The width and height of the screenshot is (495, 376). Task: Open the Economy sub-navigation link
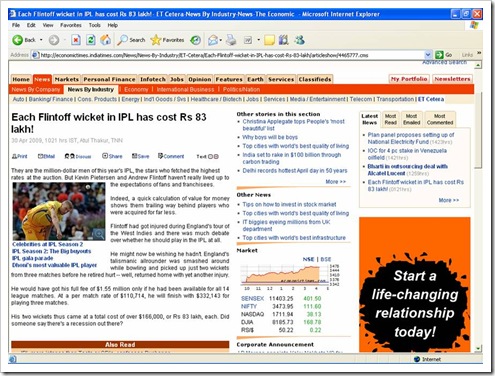136,89
